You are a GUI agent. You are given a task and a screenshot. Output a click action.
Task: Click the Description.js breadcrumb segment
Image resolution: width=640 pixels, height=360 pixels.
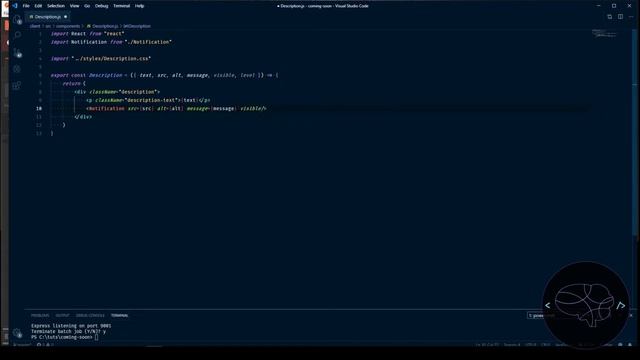point(102,26)
